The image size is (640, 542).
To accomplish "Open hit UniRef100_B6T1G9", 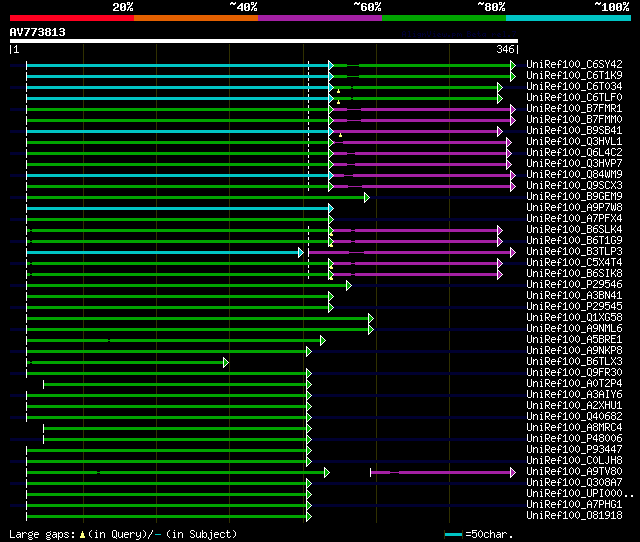I will click(x=574, y=241).
